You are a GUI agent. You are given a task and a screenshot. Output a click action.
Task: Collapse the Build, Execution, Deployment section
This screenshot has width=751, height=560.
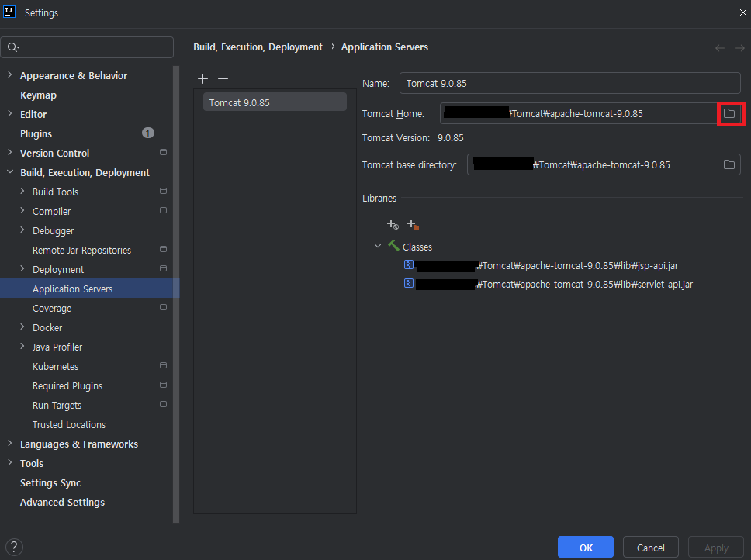point(10,171)
